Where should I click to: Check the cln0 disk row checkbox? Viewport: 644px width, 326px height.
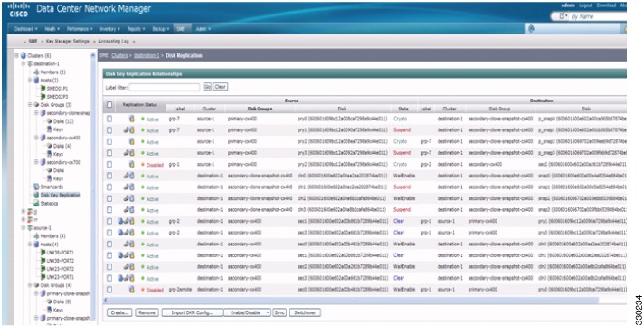pos(109,176)
